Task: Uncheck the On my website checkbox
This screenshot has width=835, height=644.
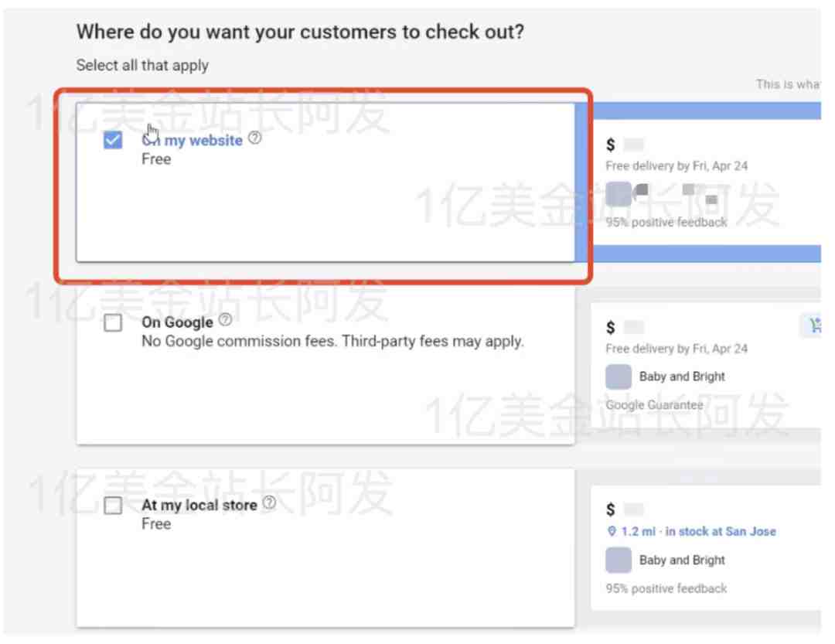Action: click(113, 140)
